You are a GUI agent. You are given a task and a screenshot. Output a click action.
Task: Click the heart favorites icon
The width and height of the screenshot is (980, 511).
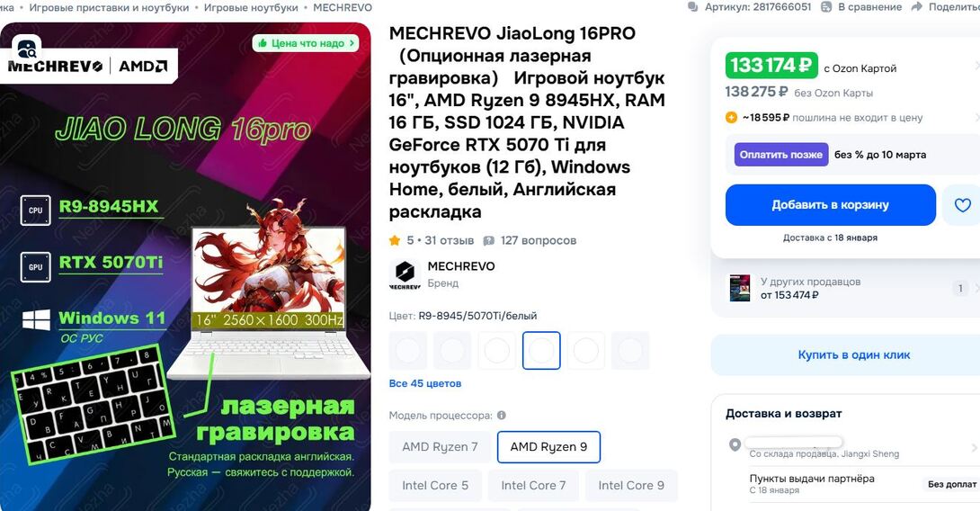pos(962,205)
